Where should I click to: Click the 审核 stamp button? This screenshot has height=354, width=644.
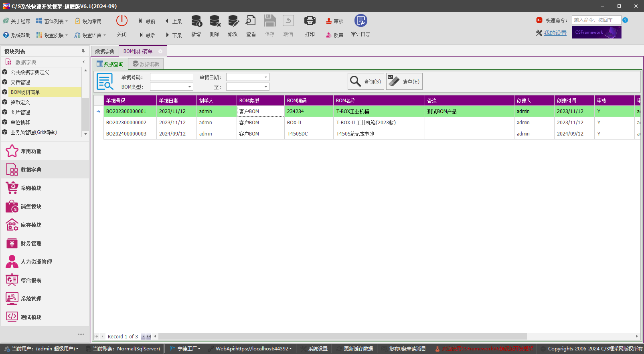pos(335,21)
